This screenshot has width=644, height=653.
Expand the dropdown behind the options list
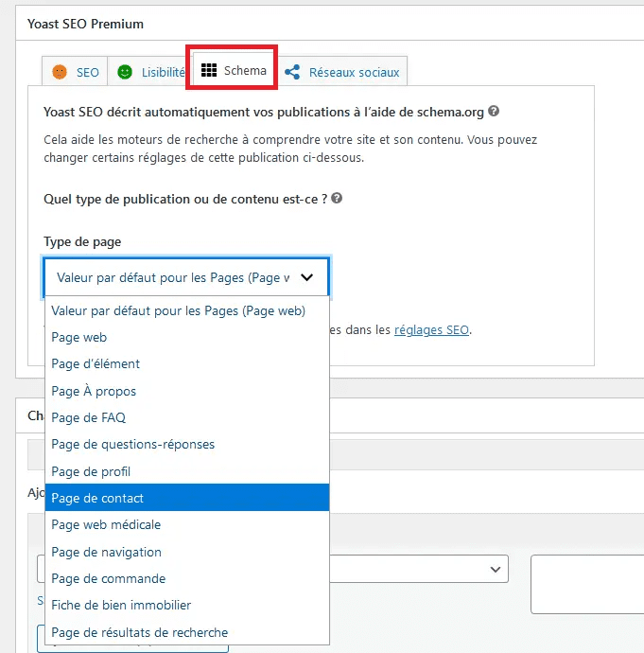(x=494, y=569)
